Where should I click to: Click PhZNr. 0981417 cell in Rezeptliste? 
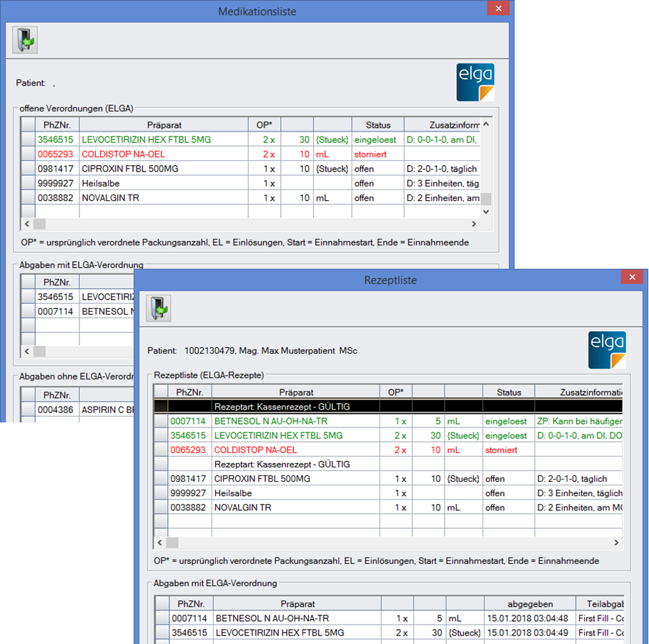pos(189,479)
